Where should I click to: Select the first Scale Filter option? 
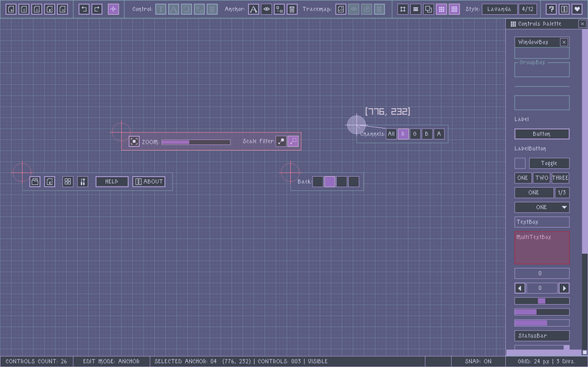[x=281, y=141]
